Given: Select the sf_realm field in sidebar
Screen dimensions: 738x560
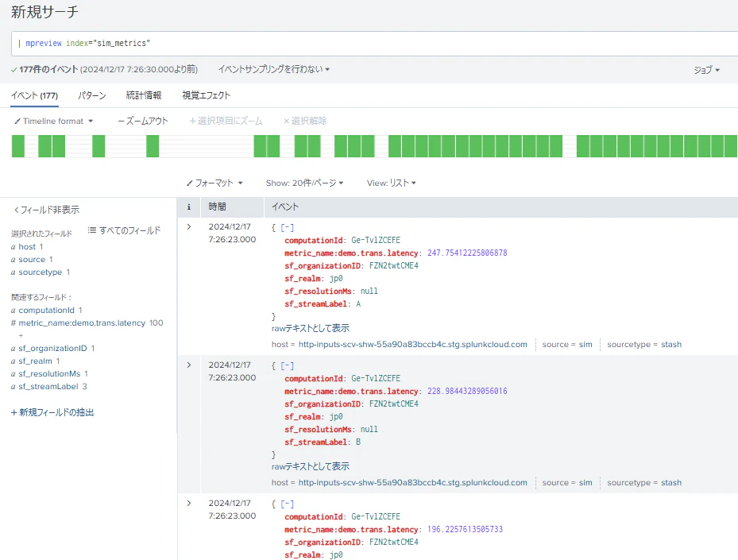Looking at the screenshot, I should [35, 361].
